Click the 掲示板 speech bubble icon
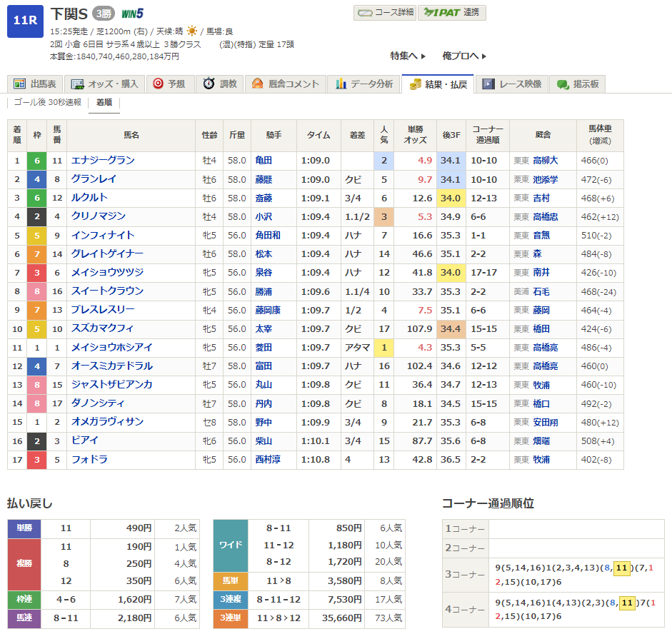The image size is (672, 634). point(563,84)
